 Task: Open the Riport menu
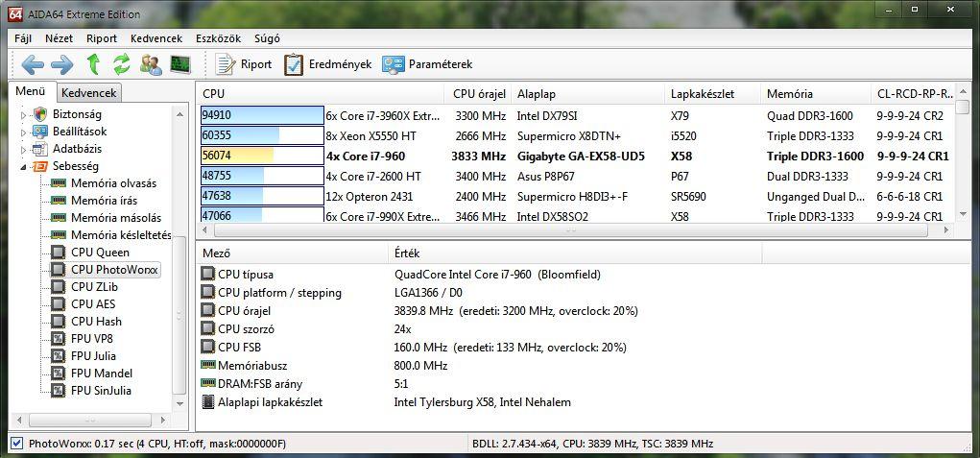(x=102, y=38)
